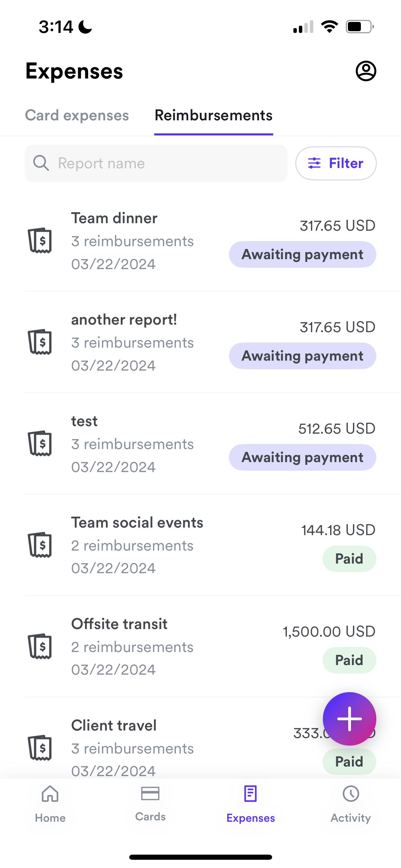The height and width of the screenshot is (868, 401).
Task: Tap the purple plus add button
Action: click(x=349, y=719)
